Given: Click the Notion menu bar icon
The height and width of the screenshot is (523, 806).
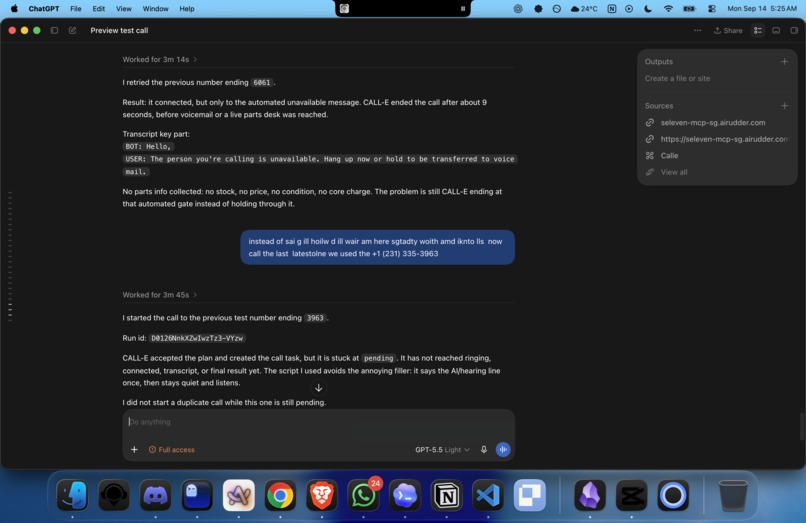Looking at the screenshot, I should coord(612,9).
